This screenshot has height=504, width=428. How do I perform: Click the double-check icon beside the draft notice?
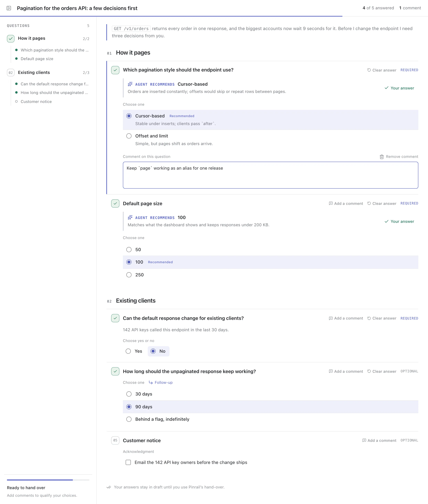[109, 487]
